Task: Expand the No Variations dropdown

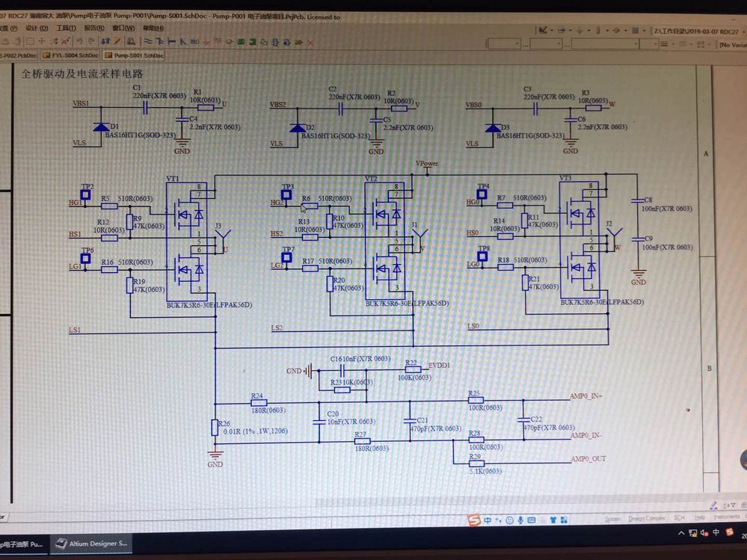Action: point(733,45)
